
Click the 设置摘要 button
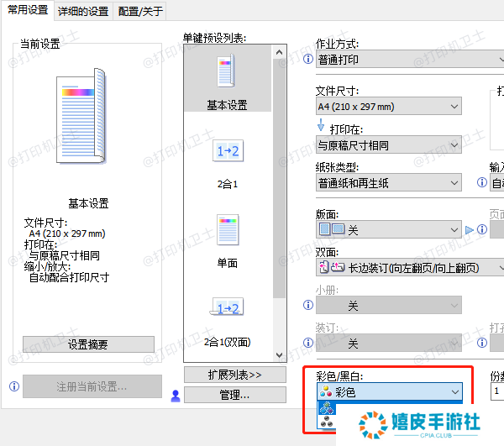coord(88,344)
